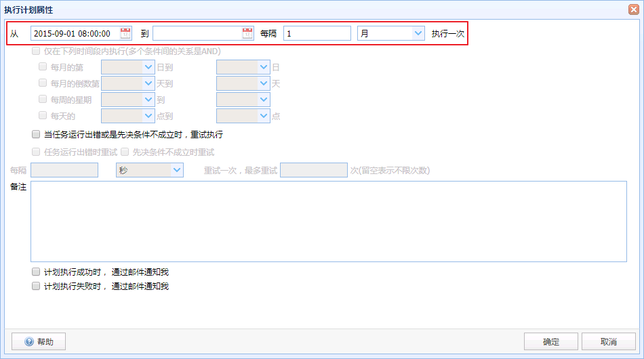Open the 天到 end day dropdown
644x359 pixels.
coord(264,83)
